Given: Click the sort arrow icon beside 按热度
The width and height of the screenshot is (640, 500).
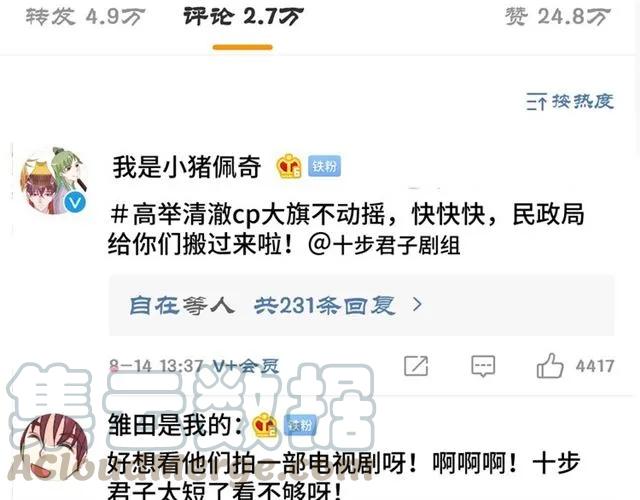Looking at the screenshot, I should pos(536,102).
